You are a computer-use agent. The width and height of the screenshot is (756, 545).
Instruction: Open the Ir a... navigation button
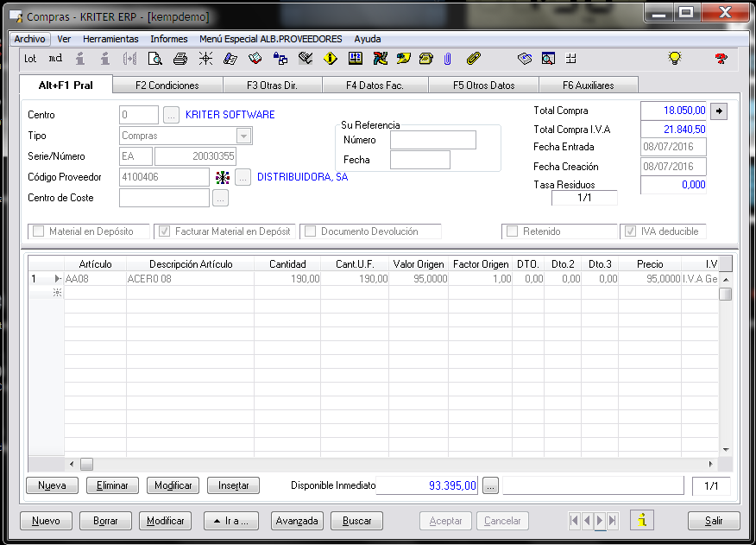[231, 521]
